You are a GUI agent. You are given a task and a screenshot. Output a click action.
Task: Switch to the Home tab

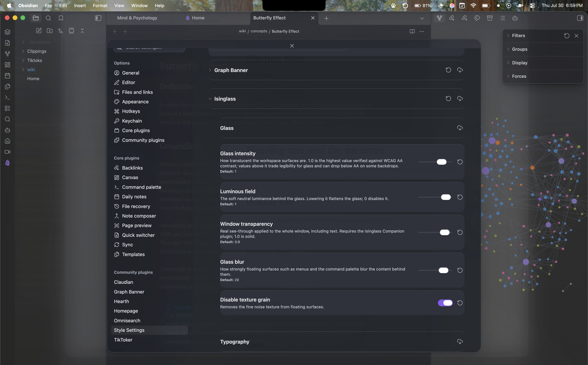(198, 18)
